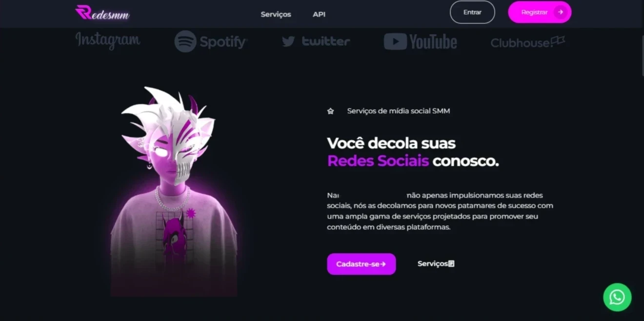Click the Redesmm logo in header

102,12
